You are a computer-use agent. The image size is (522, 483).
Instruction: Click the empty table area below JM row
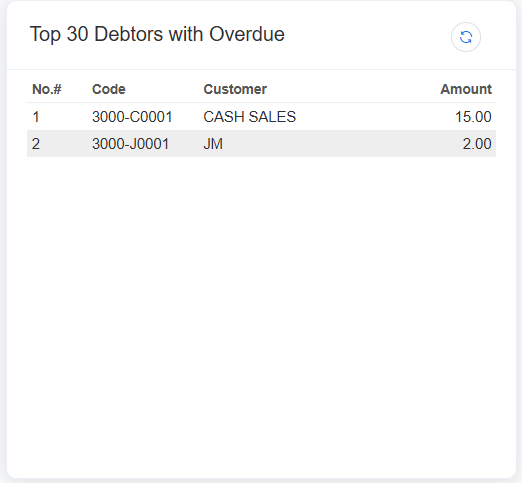coord(261,300)
